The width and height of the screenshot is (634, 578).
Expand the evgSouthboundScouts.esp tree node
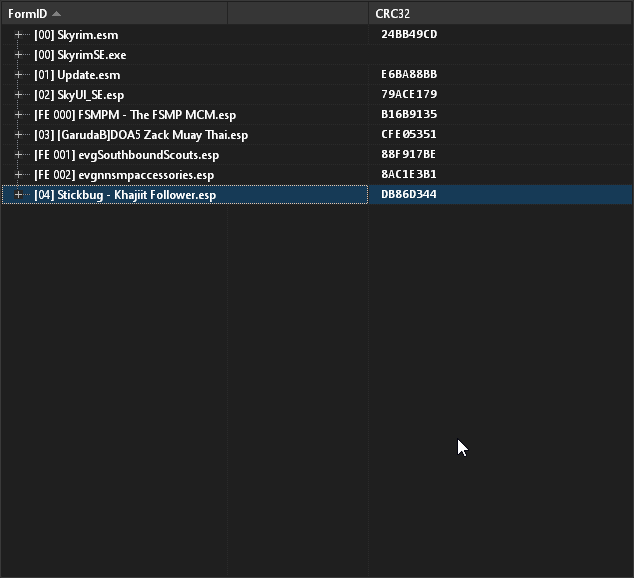coord(18,155)
